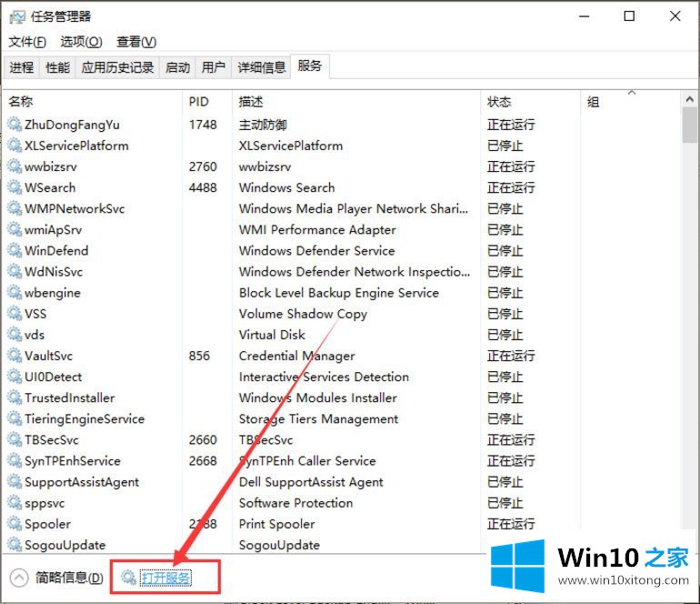Select the TrustedInstaller service name

[x=70, y=398]
